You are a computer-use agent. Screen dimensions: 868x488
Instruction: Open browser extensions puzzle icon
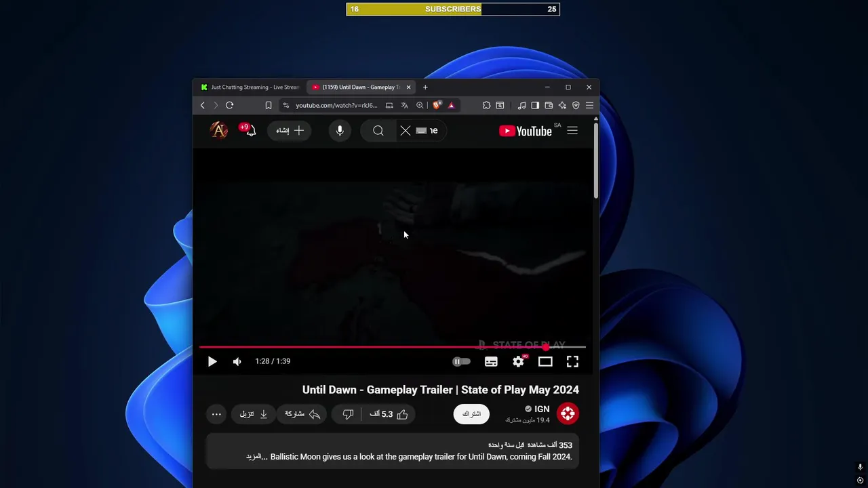click(x=486, y=105)
